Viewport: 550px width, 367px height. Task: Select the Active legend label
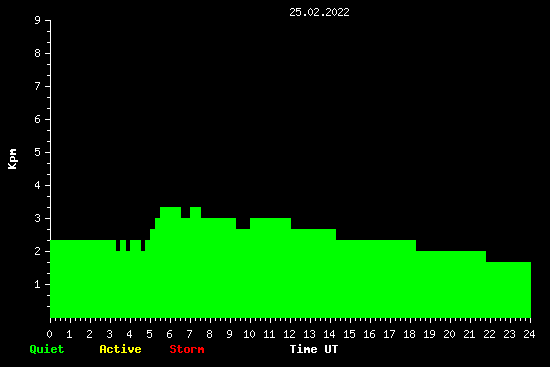coord(120,349)
